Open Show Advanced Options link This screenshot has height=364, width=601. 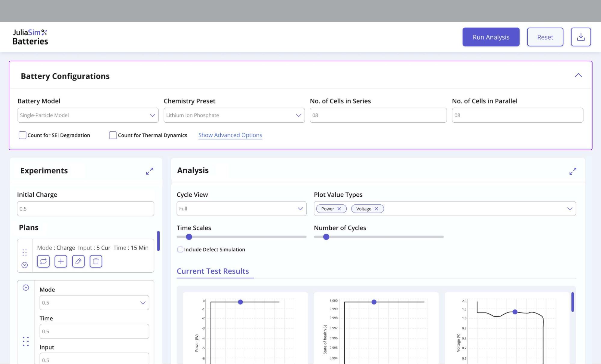pyautogui.click(x=230, y=135)
